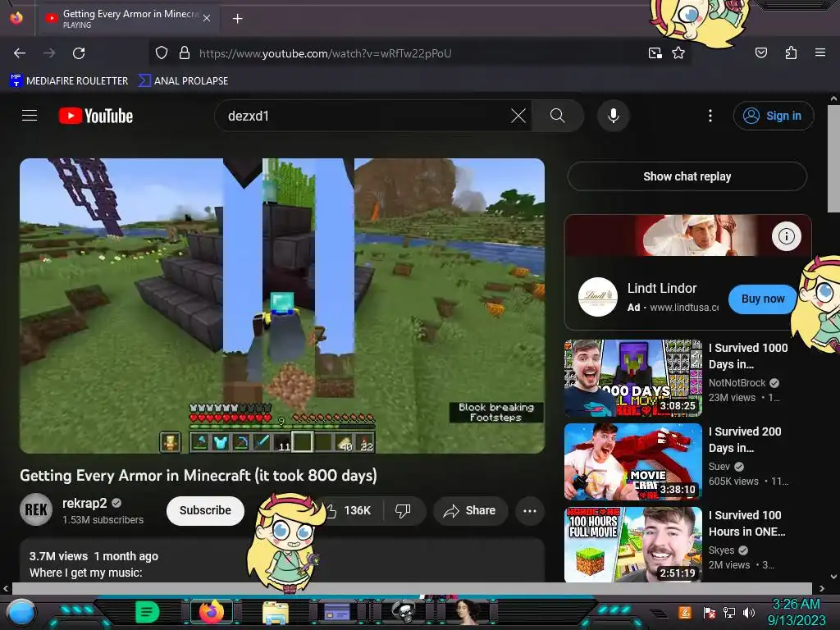The height and width of the screenshot is (630, 840).
Task: Click Buy now on the Lindt ad
Action: [x=762, y=299]
